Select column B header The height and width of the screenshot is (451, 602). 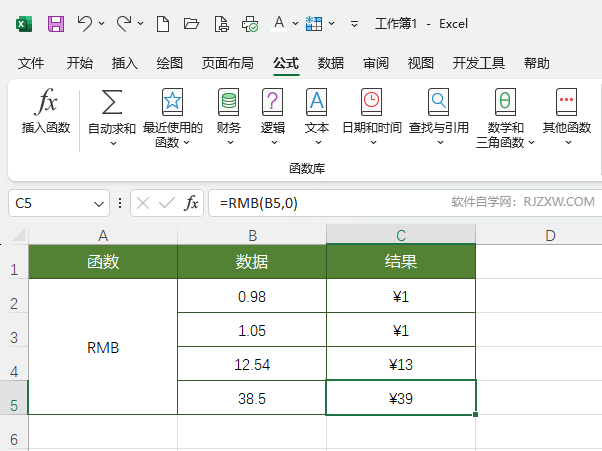pos(252,235)
